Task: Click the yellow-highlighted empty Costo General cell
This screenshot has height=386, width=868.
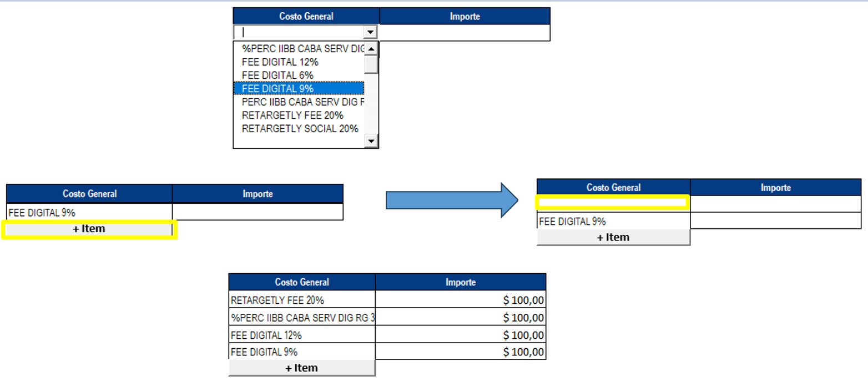Action: [613, 202]
